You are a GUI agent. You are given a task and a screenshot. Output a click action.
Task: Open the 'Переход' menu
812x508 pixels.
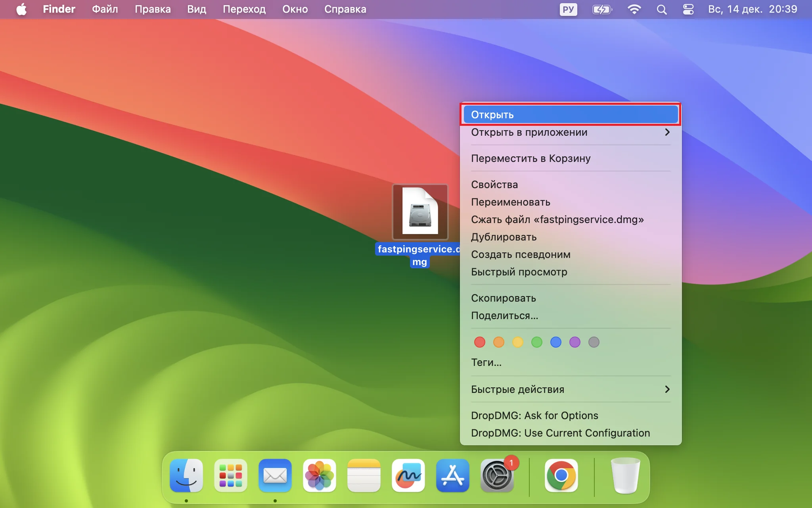point(244,9)
